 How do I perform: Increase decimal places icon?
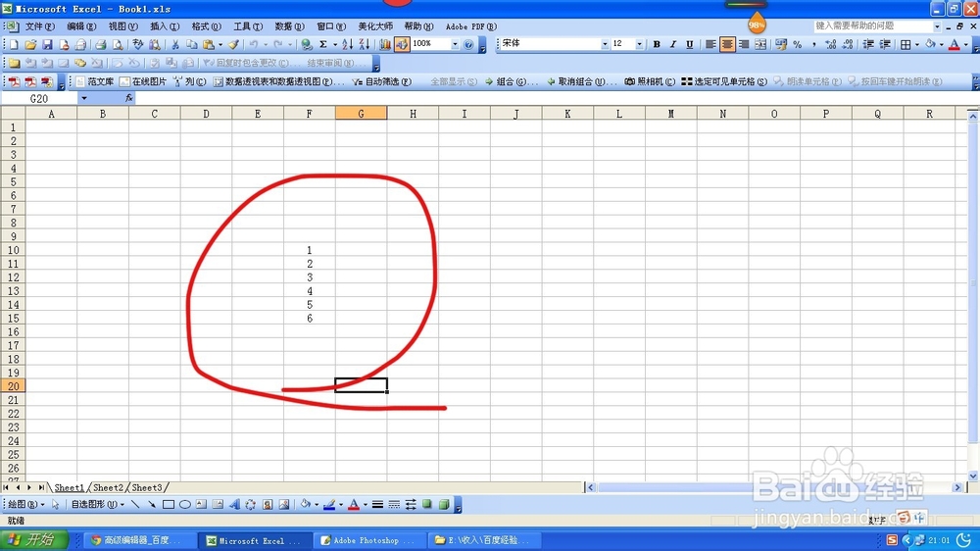coord(831,44)
